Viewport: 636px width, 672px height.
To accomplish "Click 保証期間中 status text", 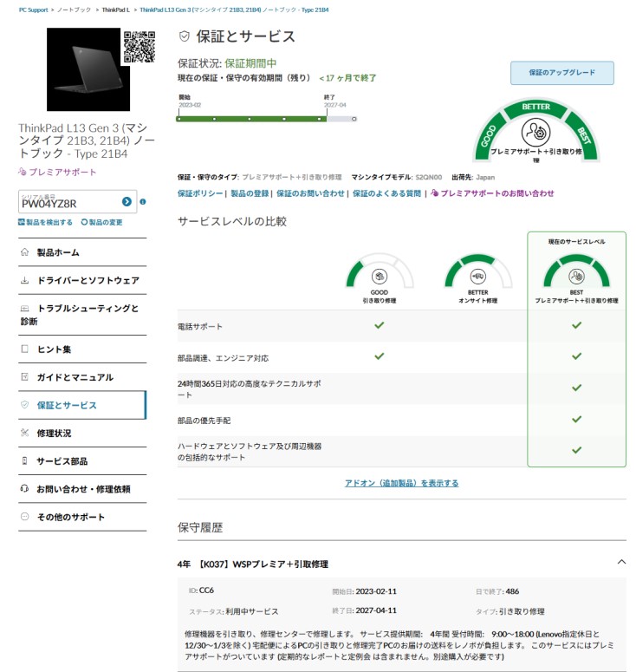I will point(250,63).
